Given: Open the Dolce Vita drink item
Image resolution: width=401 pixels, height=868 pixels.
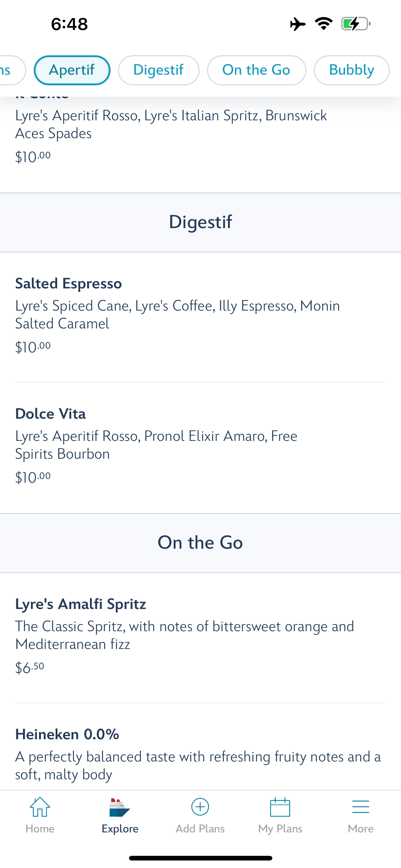Looking at the screenshot, I should 51,414.
